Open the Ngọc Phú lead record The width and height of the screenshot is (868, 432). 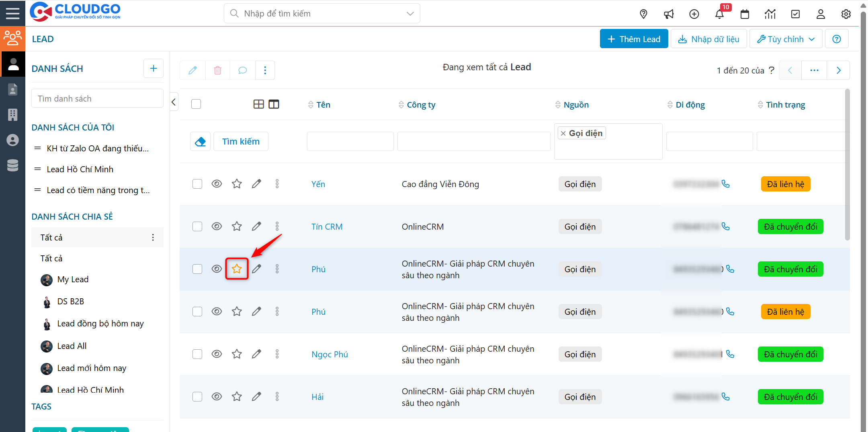pos(330,354)
